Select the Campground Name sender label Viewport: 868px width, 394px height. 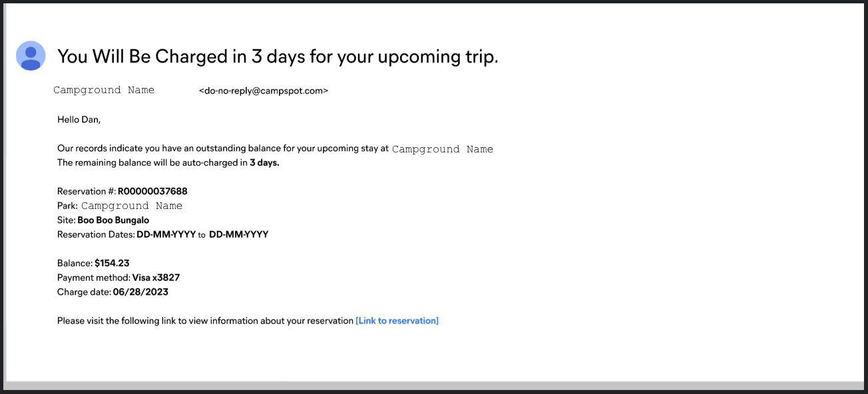(x=104, y=90)
